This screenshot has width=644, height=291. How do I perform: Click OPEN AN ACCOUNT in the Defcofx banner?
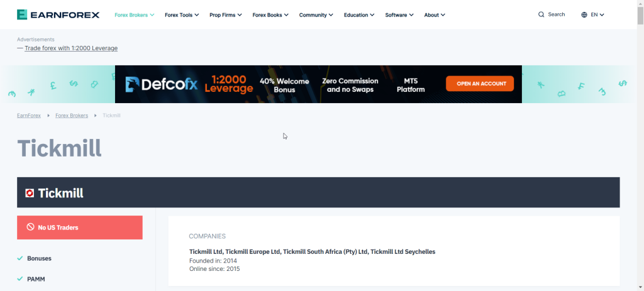[x=480, y=84]
